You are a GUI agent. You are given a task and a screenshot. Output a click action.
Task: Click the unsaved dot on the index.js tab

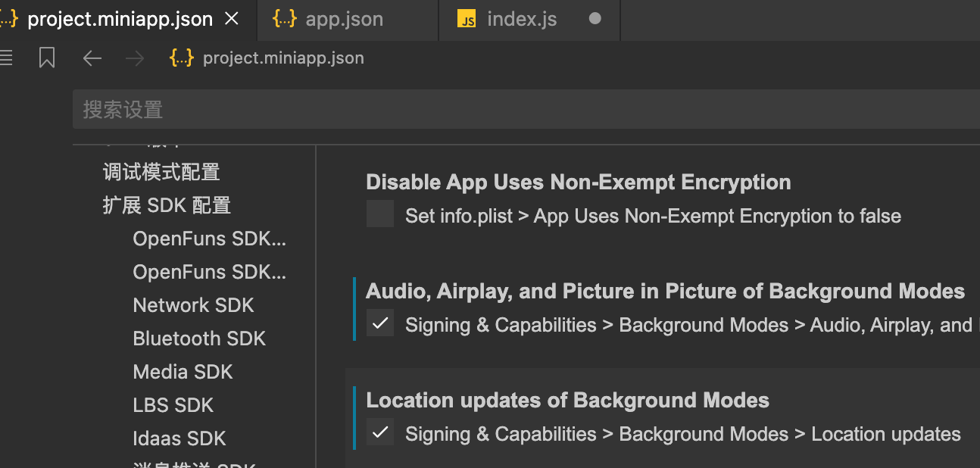point(595,19)
